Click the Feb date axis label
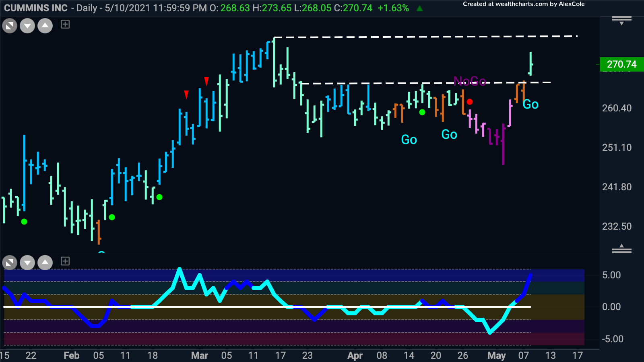Viewport: 644px width, 362px height. coord(72,356)
